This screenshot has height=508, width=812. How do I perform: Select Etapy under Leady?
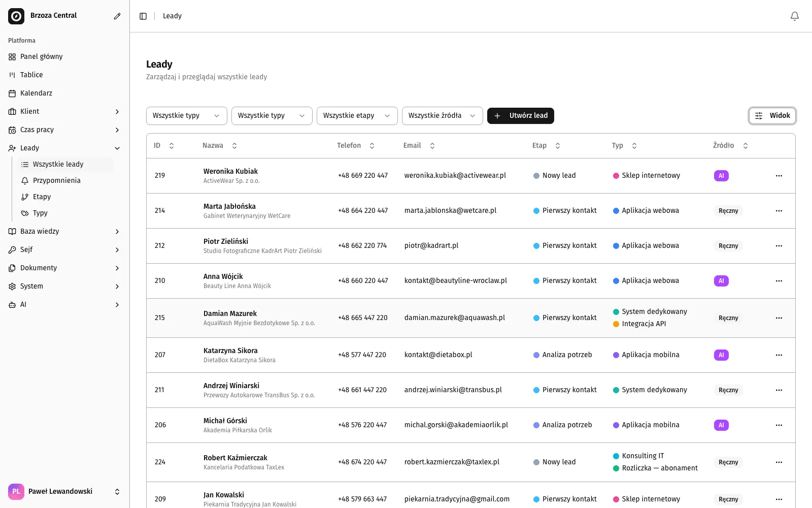pos(65,197)
